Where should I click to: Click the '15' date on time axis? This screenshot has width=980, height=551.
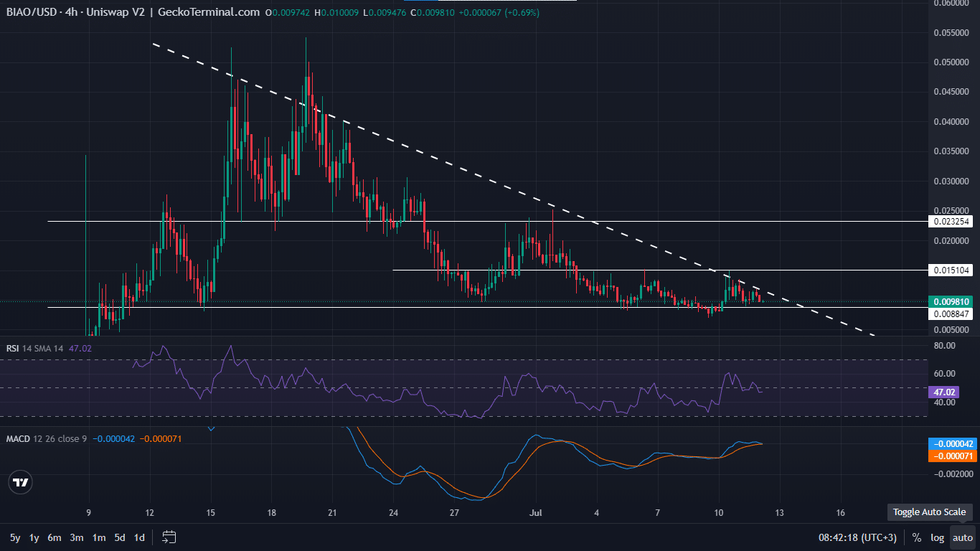pos(210,513)
